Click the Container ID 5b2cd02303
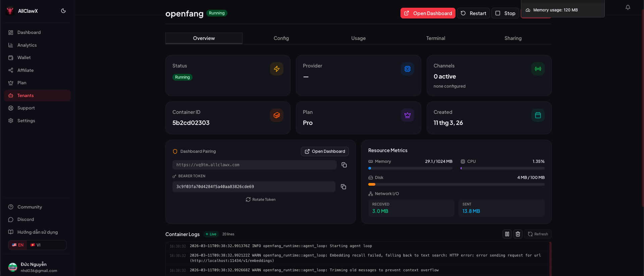Screen dimensions: 644x276 coord(191,123)
